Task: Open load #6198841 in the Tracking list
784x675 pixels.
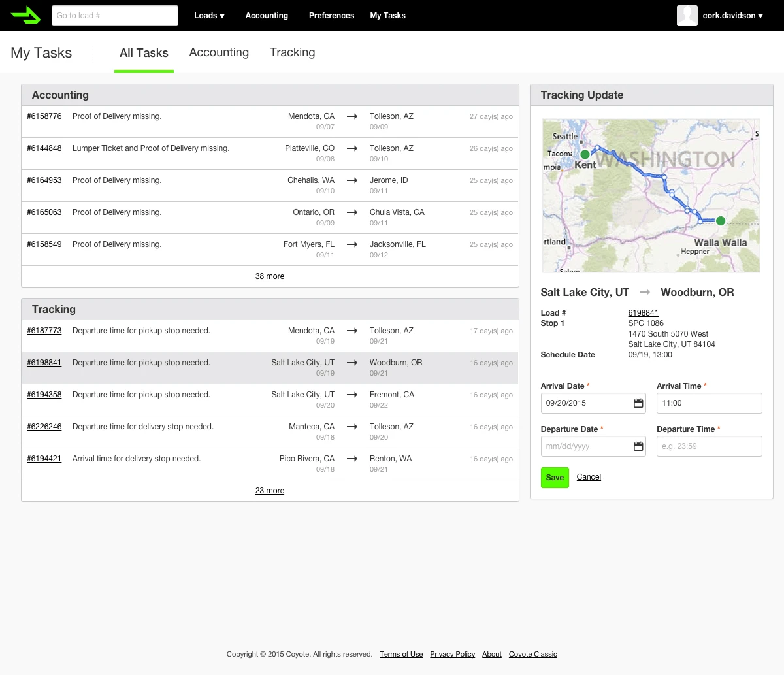Action: (x=44, y=363)
